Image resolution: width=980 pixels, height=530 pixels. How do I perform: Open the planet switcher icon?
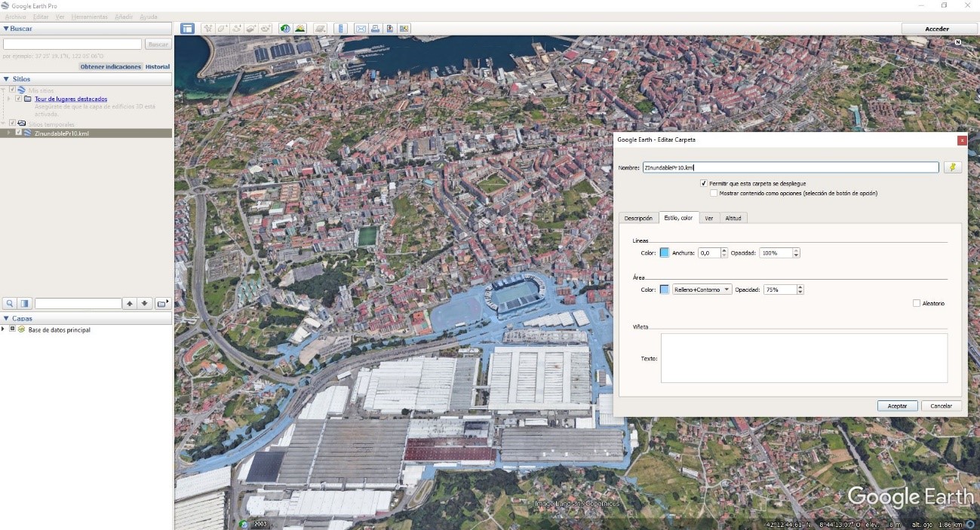pos(321,29)
